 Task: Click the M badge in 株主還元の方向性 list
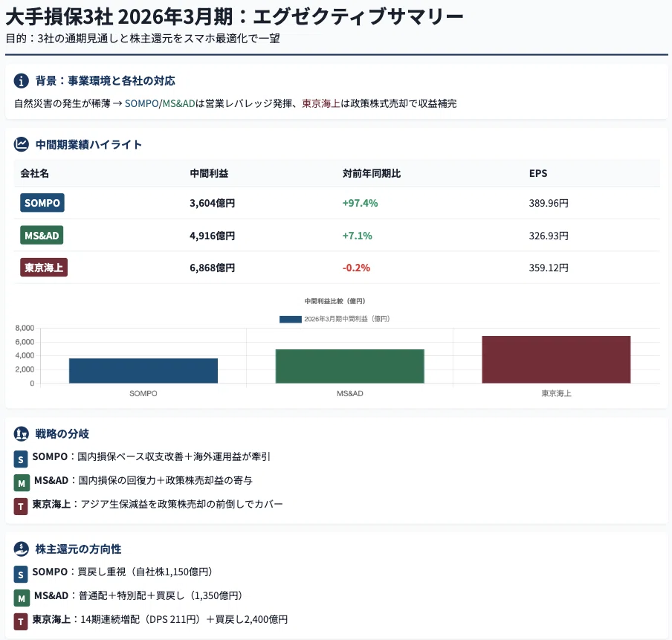[x=22, y=598]
